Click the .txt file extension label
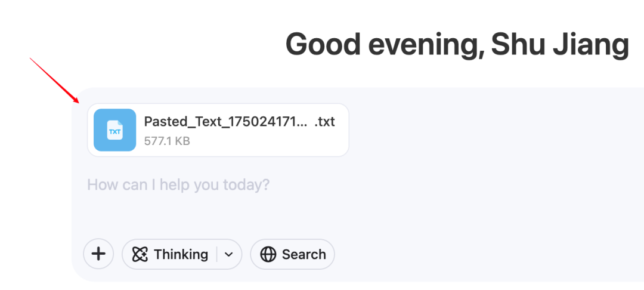Screen dimensions: 644x290 pos(324,122)
